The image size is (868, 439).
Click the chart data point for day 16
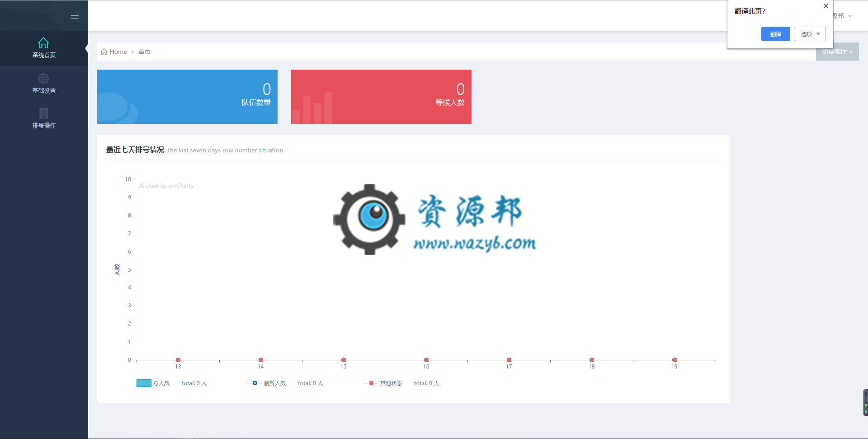[x=426, y=360]
